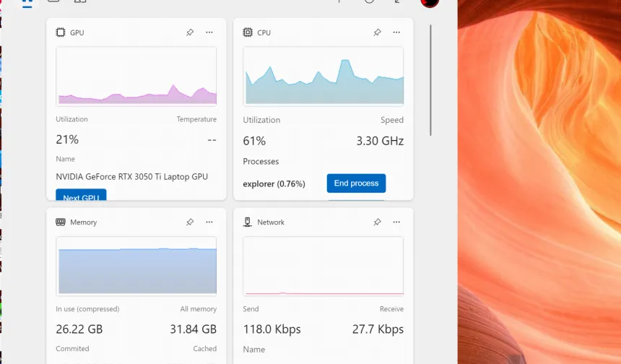
Task: Click the CPU utilization graph
Action: pos(323,77)
